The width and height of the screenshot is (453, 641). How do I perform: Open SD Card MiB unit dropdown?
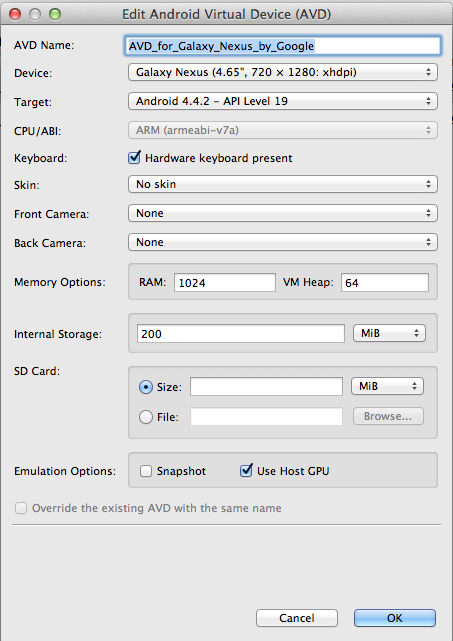(387, 386)
